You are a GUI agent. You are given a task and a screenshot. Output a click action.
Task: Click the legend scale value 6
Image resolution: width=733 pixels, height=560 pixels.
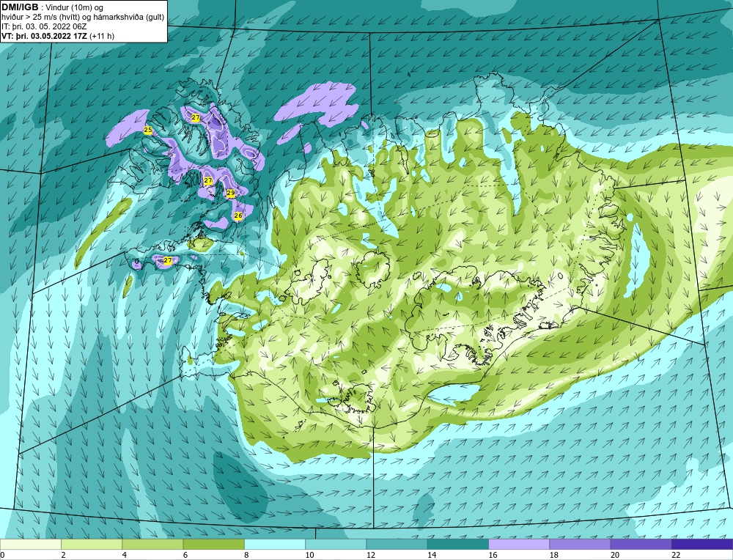(x=185, y=555)
